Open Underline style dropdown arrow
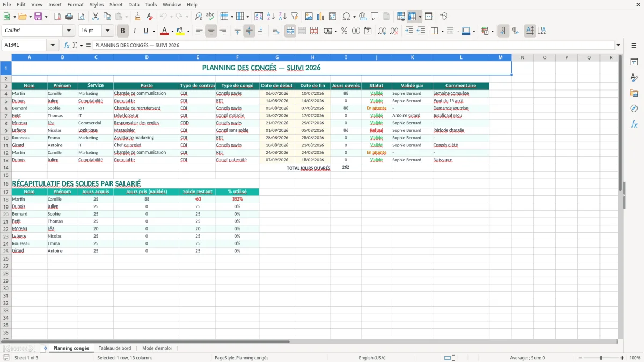The height and width of the screenshot is (362, 644). pos(153,31)
